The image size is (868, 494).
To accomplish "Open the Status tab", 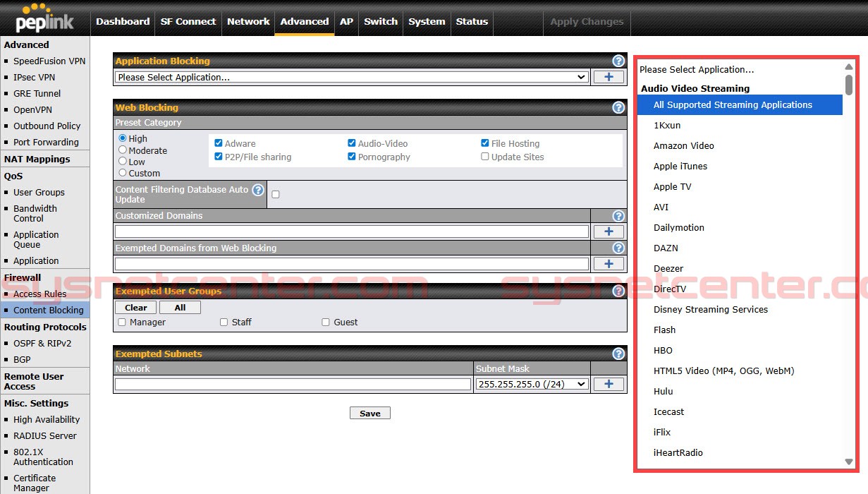I will click(x=472, y=21).
